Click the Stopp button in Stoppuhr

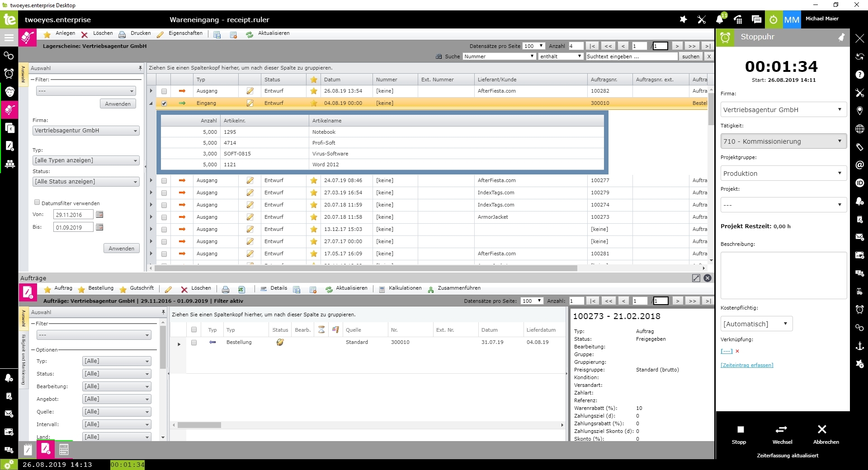pos(740,434)
